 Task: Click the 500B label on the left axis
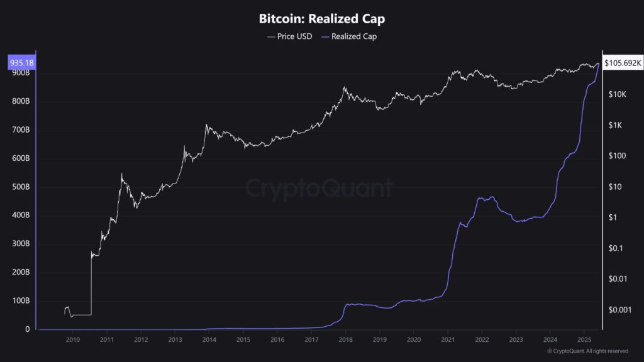click(20, 187)
